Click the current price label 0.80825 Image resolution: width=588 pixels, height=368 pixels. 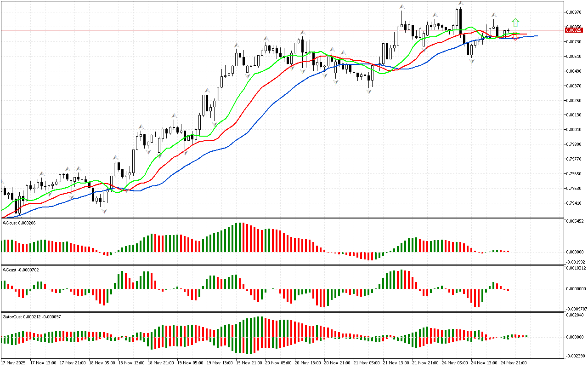[574, 30]
